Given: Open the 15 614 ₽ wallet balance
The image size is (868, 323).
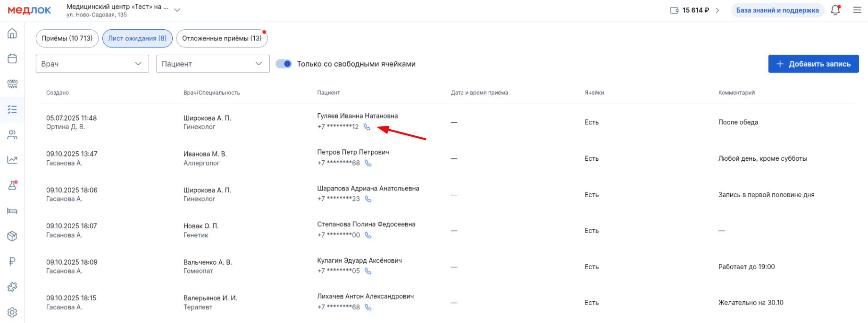Looking at the screenshot, I should (x=695, y=10).
